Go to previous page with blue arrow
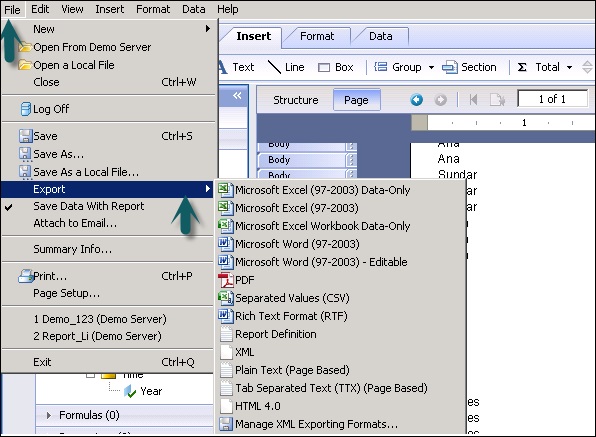This screenshot has width=596, height=437. click(417, 100)
